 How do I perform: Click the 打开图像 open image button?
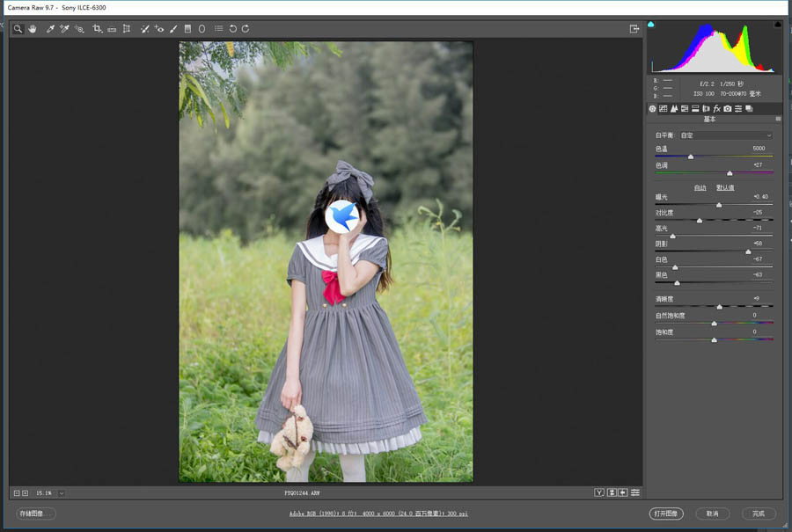coord(669,514)
